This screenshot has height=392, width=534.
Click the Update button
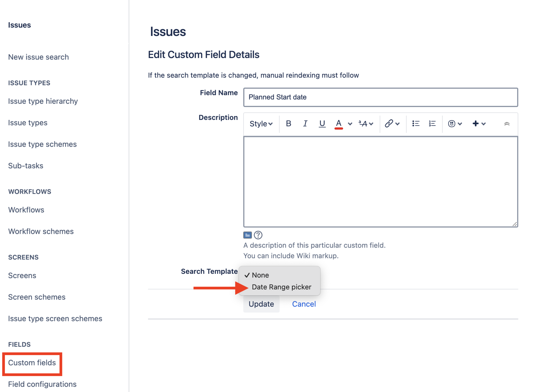coord(261,304)
